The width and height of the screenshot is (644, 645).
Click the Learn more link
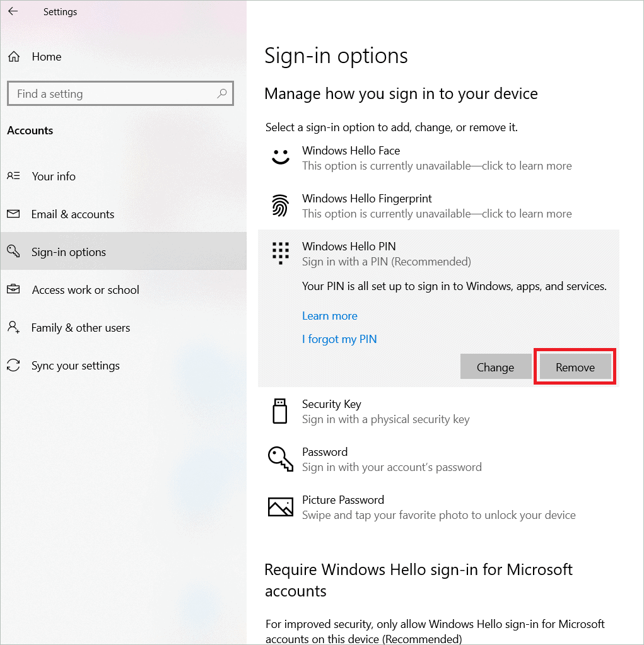[x=330, y=316]
